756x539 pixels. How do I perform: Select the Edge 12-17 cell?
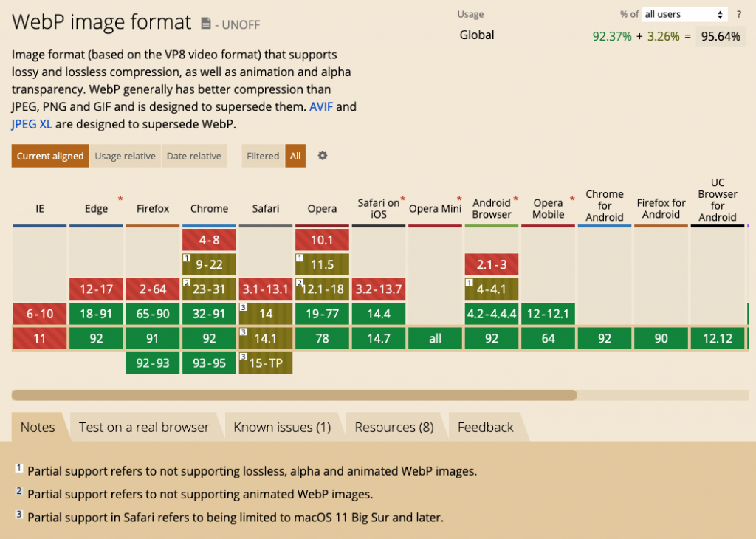pos(96,289)
